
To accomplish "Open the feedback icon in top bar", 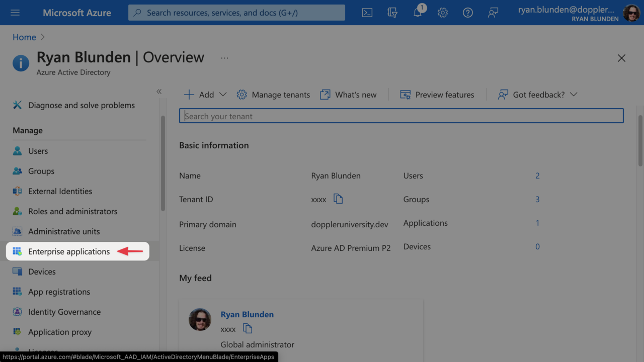I will coord(493,13).
